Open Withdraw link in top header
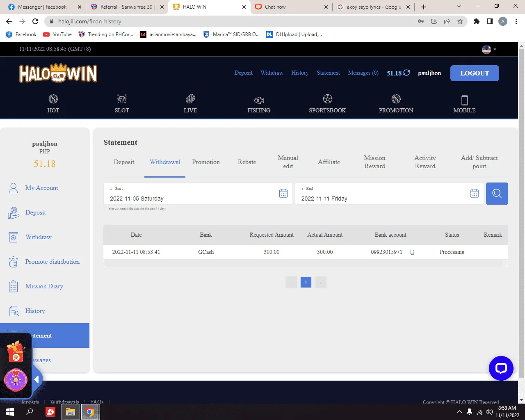 [x=272, y=73]
